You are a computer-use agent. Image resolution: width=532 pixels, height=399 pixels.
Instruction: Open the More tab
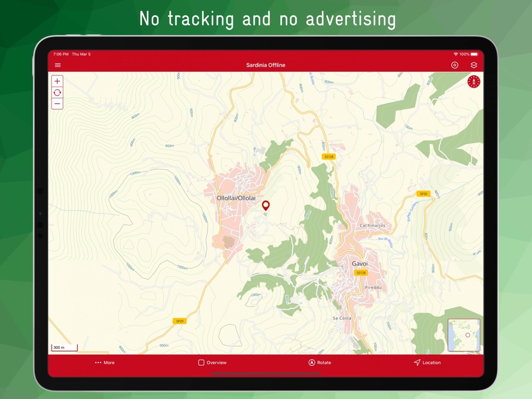point(105,362)
